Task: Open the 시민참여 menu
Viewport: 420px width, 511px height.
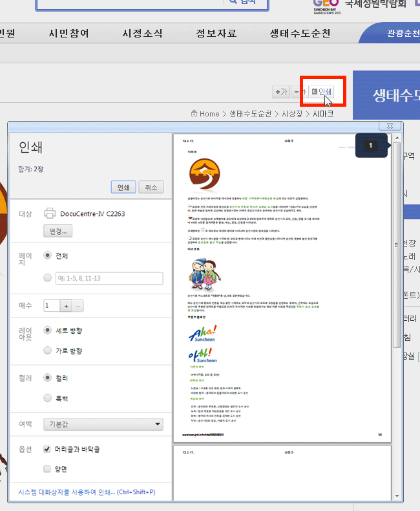Action: 68,33
